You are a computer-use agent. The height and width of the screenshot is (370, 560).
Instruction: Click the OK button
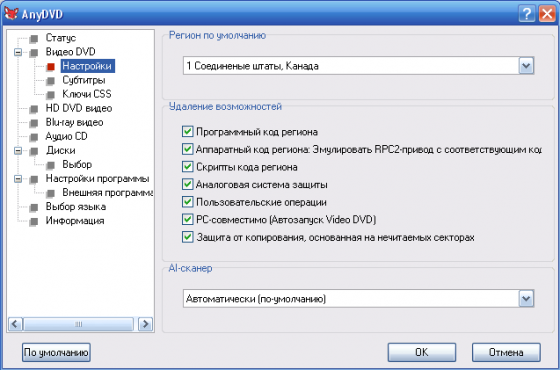coord(422,352)
